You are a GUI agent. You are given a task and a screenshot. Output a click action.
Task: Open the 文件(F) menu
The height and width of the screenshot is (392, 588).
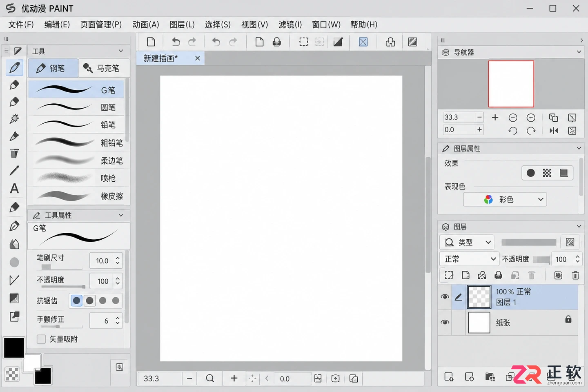pos(21,24)
